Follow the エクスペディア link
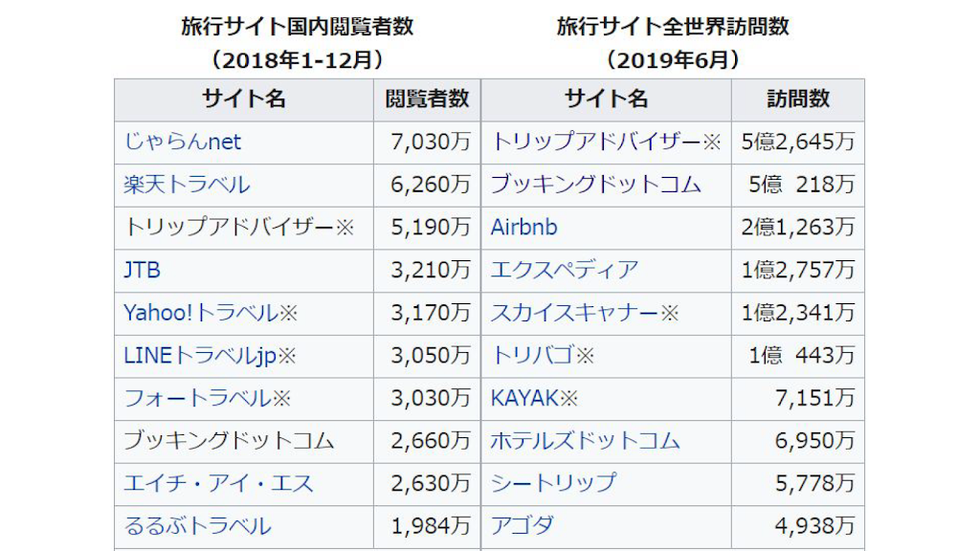This screenshot has width=980, height=551. pyautogui.click(x=564, y=270)
